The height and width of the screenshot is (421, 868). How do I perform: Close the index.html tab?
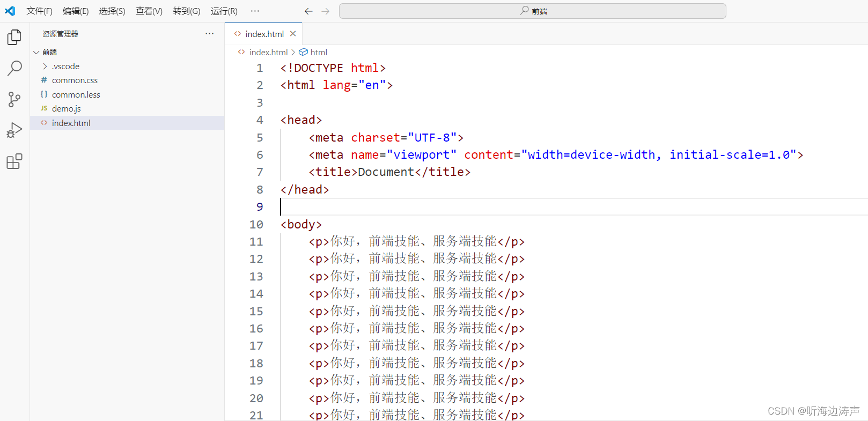293,34
